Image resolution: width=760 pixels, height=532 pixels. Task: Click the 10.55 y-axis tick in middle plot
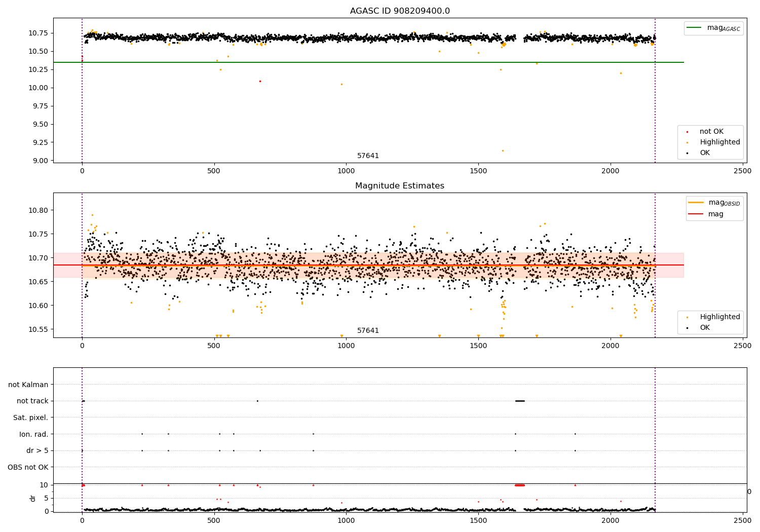pyautogui.click(x=39, y=329)
